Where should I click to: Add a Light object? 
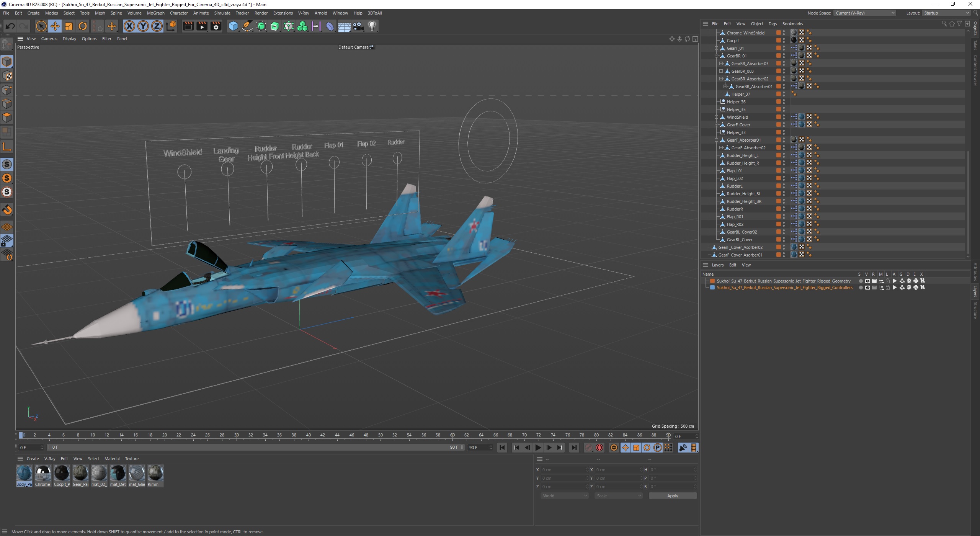coord(372,26)
